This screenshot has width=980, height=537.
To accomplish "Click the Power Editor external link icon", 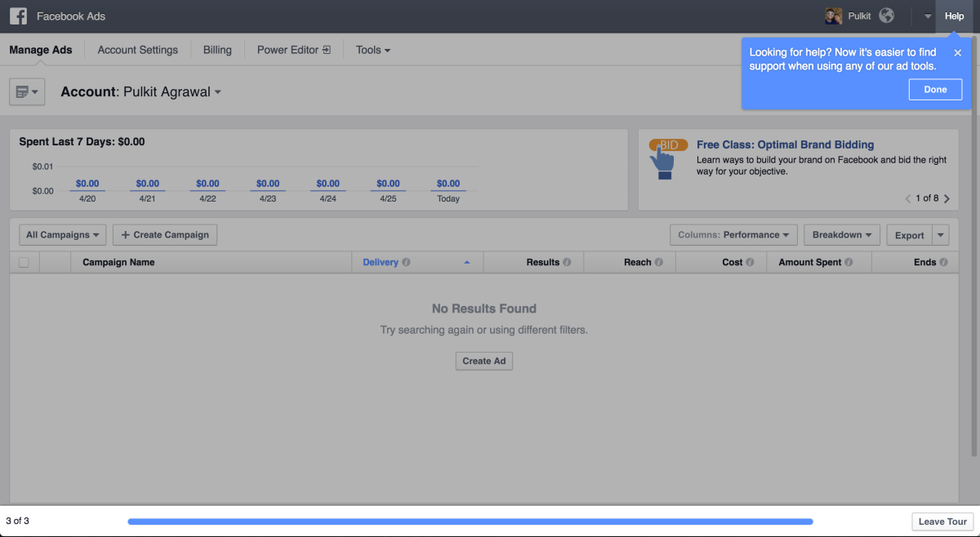I will coord(326,50).
